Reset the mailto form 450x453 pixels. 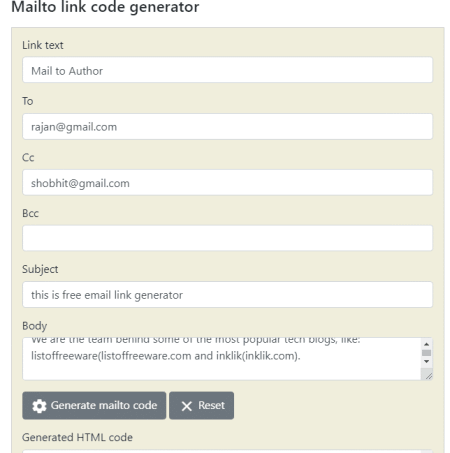point(201,405)
